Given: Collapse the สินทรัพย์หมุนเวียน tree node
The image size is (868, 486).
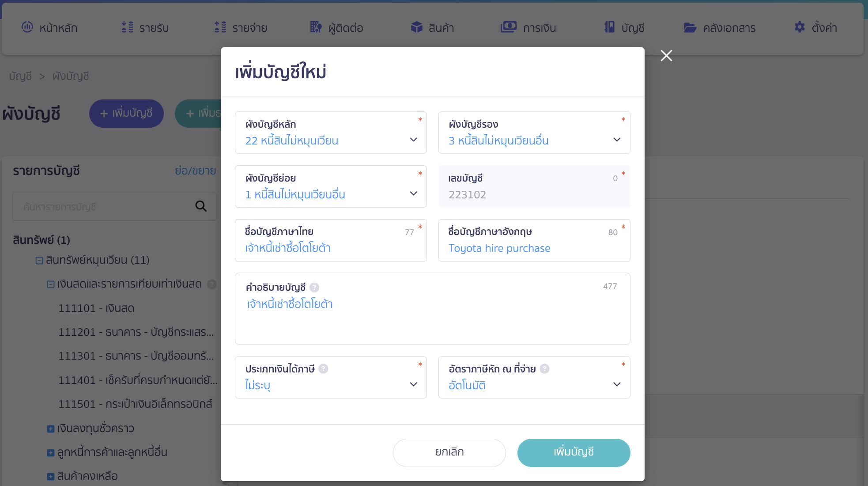Looking at the screenshot, I should (39, 261).
